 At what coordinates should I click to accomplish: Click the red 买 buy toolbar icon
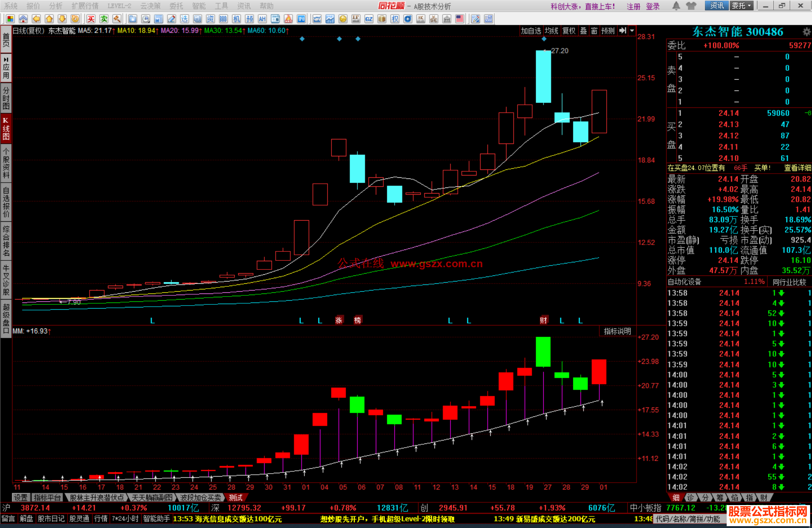91,19
